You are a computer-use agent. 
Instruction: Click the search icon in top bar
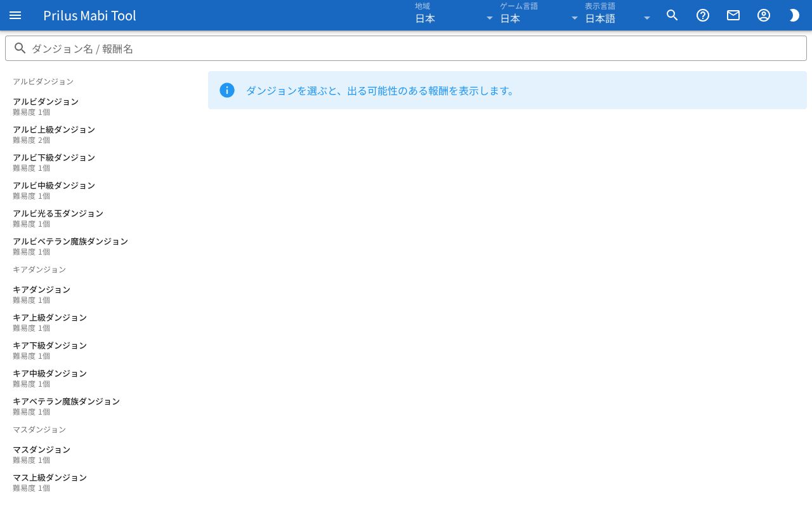click(672, 15)
